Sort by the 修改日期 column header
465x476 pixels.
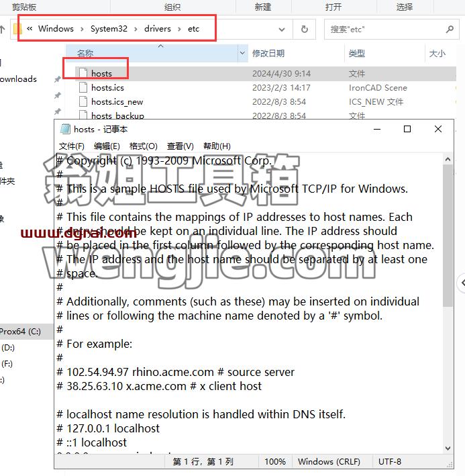pyautogui.click(x=268, y=54)
